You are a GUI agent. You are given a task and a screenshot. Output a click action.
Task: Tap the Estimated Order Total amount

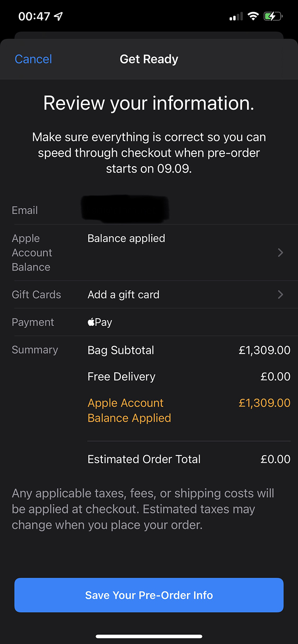click(x=275, y=459)
